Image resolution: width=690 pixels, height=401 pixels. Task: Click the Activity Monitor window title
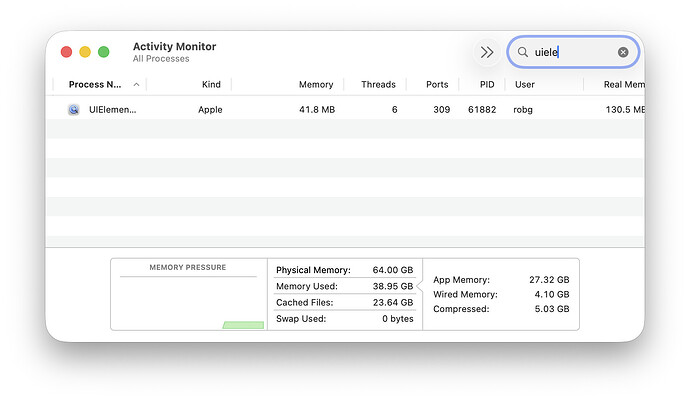click(174, 46)
